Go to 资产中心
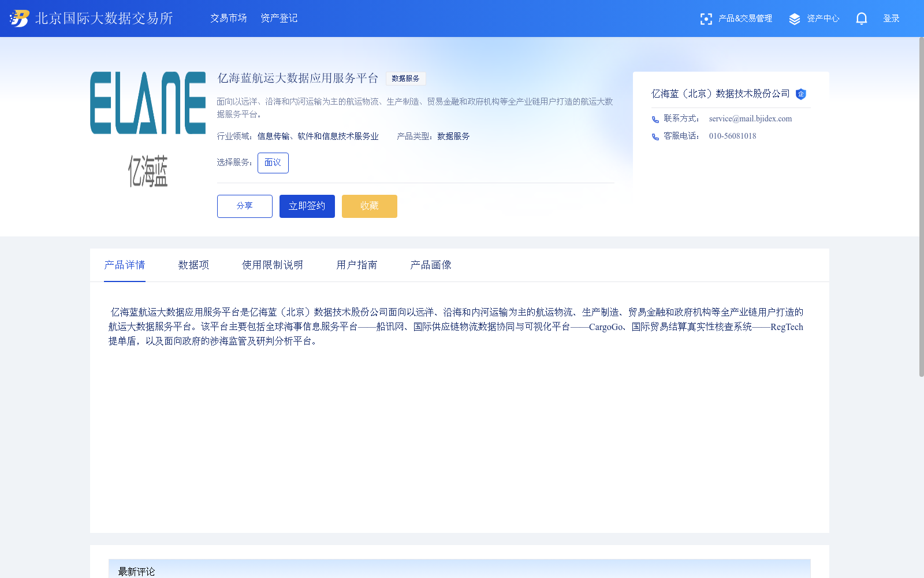 (x=823, y=18)
